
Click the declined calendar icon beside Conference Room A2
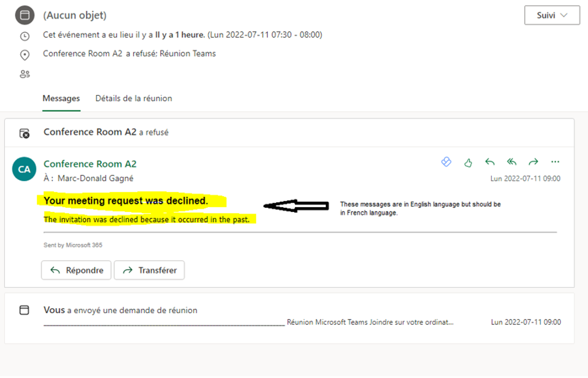pos(24,133)
